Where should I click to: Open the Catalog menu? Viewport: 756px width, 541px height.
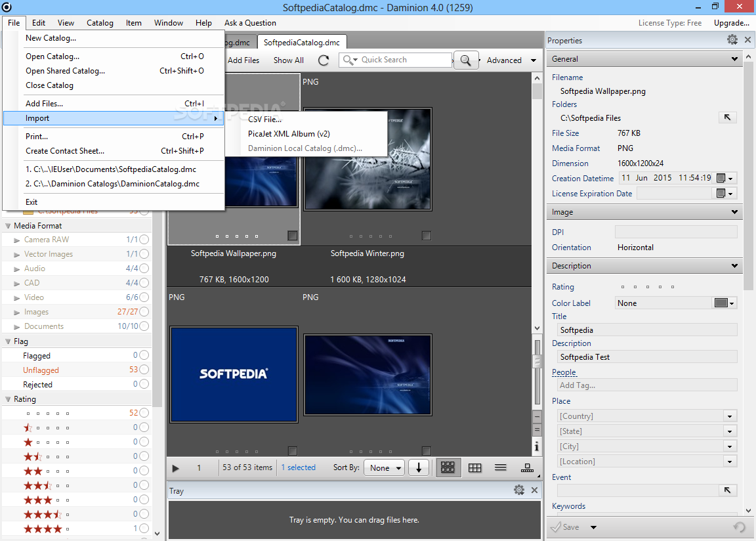tap(100, 23)
